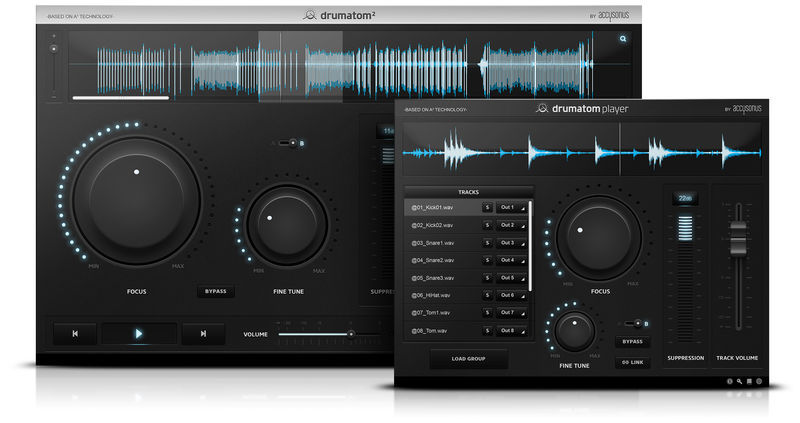Viewport: 800px width, 423px height.
Task: Click the vertical zoom slider knob in drumatom²
Action: click(x=54, y=49)
